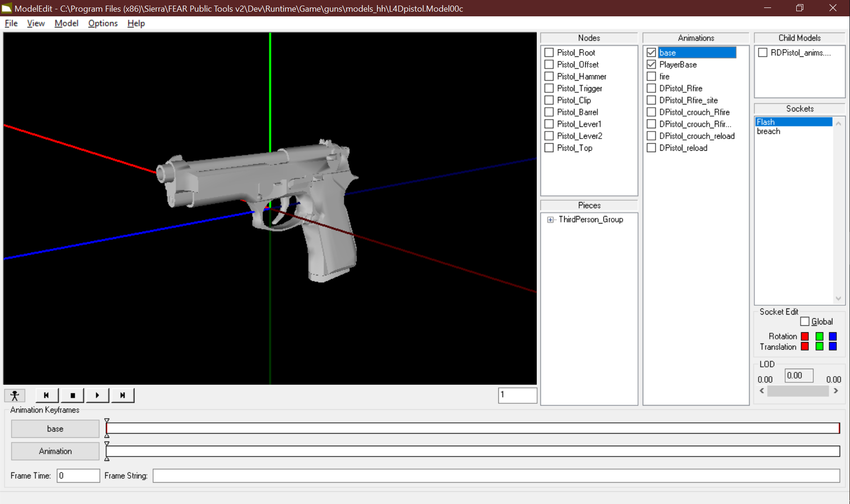Enable the DPistol_Rfire_site animation checkbox
Viewport: 850px width, 504px height.
click(652, 100)
